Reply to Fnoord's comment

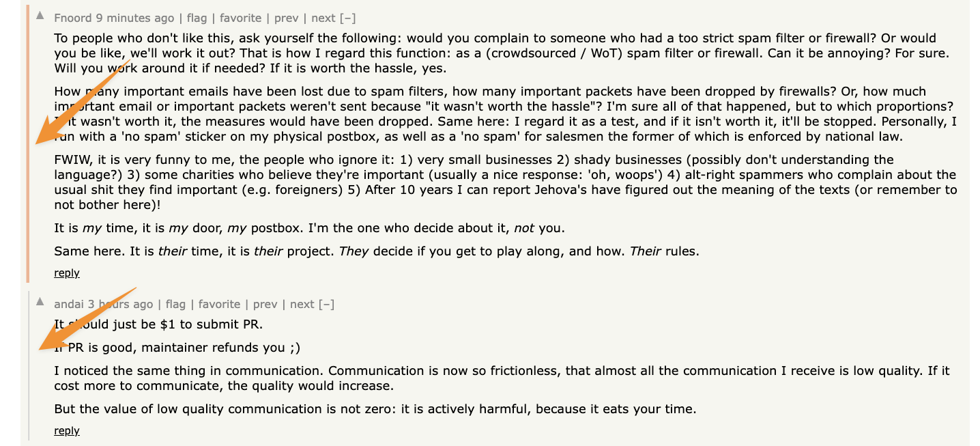(67, 273)
